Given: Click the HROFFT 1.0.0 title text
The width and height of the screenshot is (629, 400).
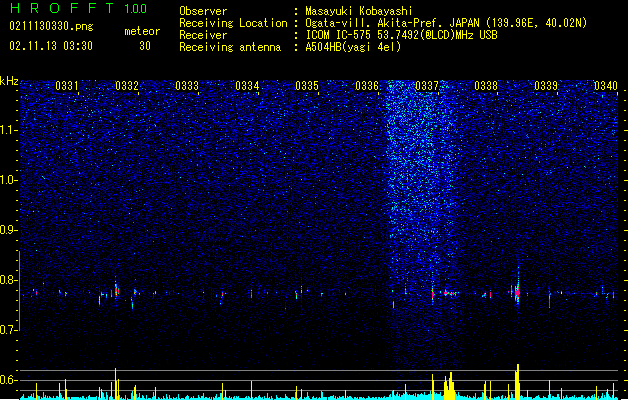Looking at the screenshot, I should point(78,8).
